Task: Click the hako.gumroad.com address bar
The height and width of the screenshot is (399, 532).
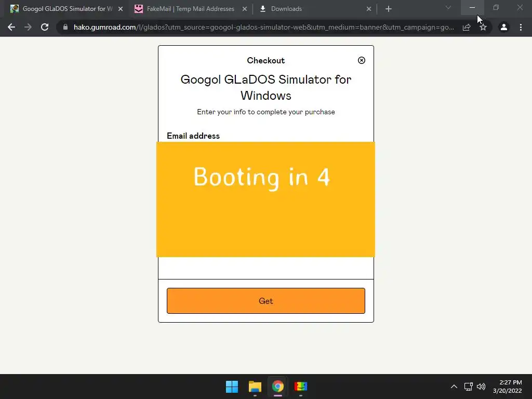Action: (263, 27)
